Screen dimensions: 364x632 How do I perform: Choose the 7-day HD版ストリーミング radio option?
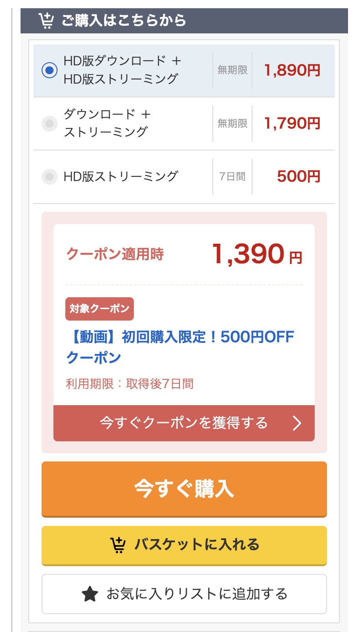pyautogui.click(x=49, y=176)
